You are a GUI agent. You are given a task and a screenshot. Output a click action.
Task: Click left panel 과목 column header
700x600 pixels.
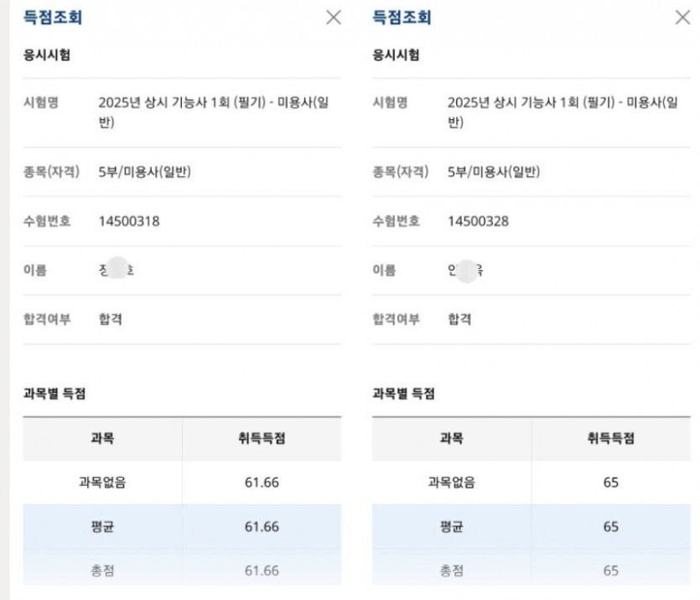[102, 438]
